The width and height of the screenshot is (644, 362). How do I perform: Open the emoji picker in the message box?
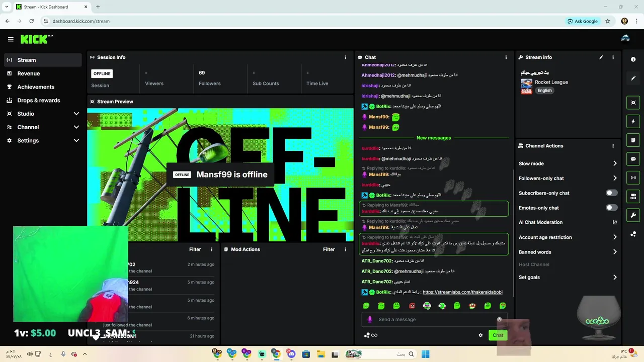pos(499,319)
